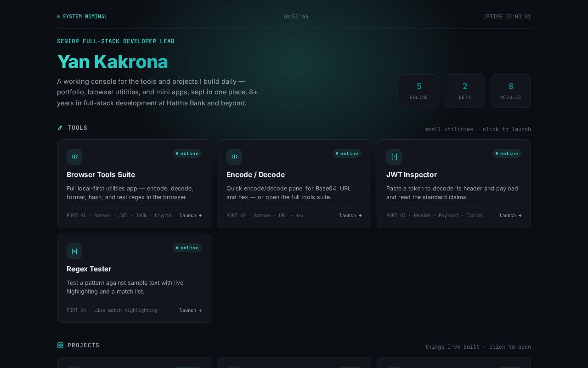588x368 pixels.
Task: Open the Regex Tester card title
Action: [89, 269]
